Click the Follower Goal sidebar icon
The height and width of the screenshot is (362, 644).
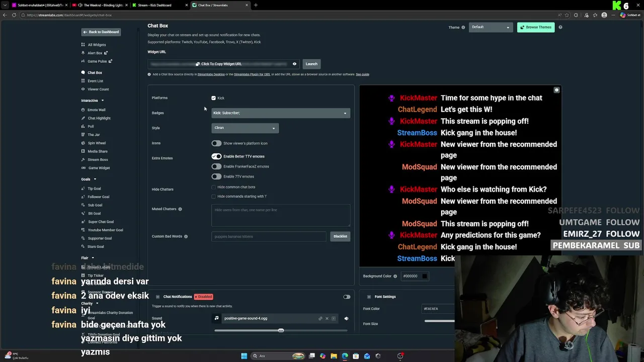84,197
